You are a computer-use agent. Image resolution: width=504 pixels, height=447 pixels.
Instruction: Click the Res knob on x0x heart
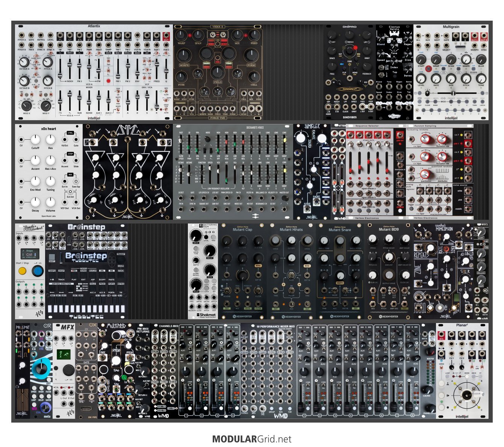pyautogui.click(x=50, y=140)
